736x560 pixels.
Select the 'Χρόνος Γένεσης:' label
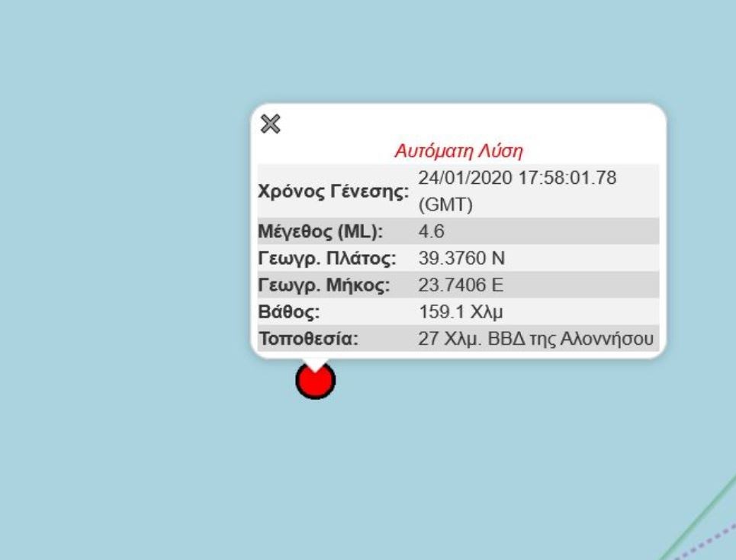(x=335, y=192)
